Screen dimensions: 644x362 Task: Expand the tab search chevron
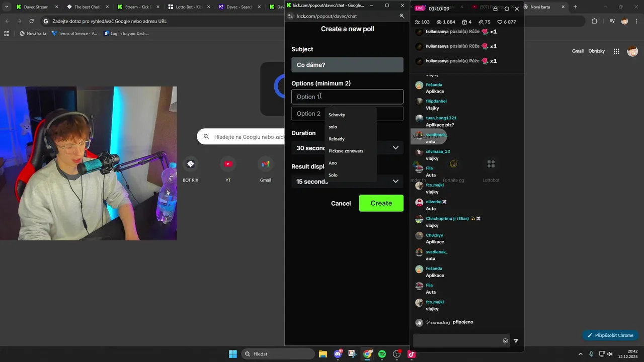[x=7, y=7]
